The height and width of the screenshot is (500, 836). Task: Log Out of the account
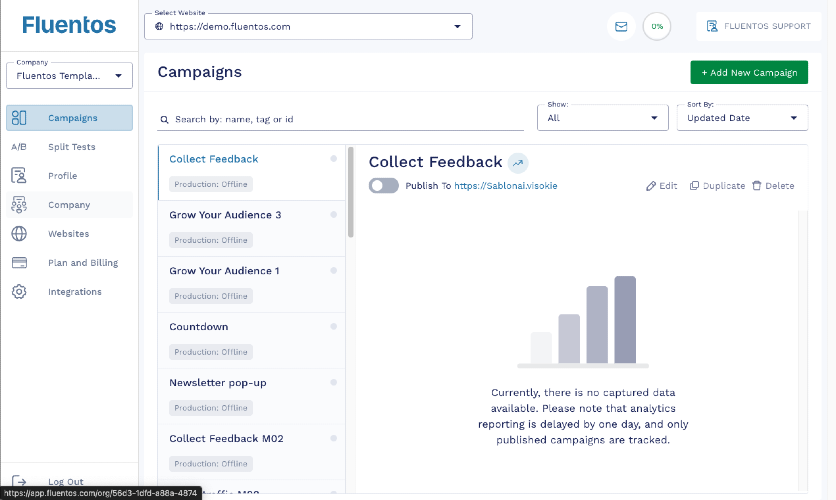point(66,481)
